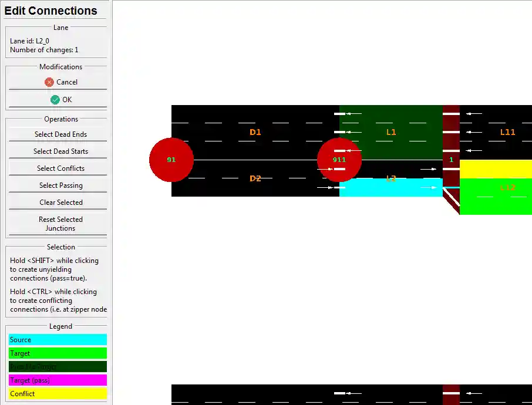Viewport: 532px width, 405px height.
Task: Click the L11 edge label
Action: click(507, 132)
